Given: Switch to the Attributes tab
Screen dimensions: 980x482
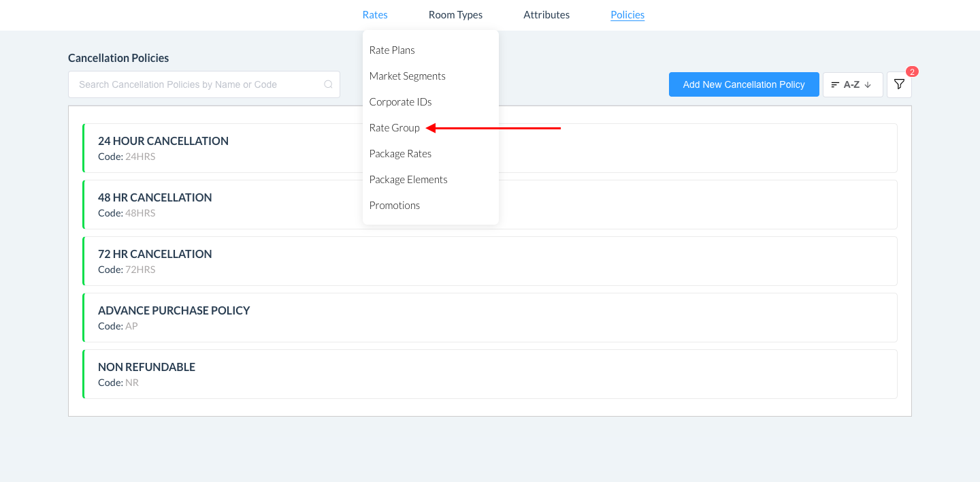Looking at the screenshot, I should point(546,15).
